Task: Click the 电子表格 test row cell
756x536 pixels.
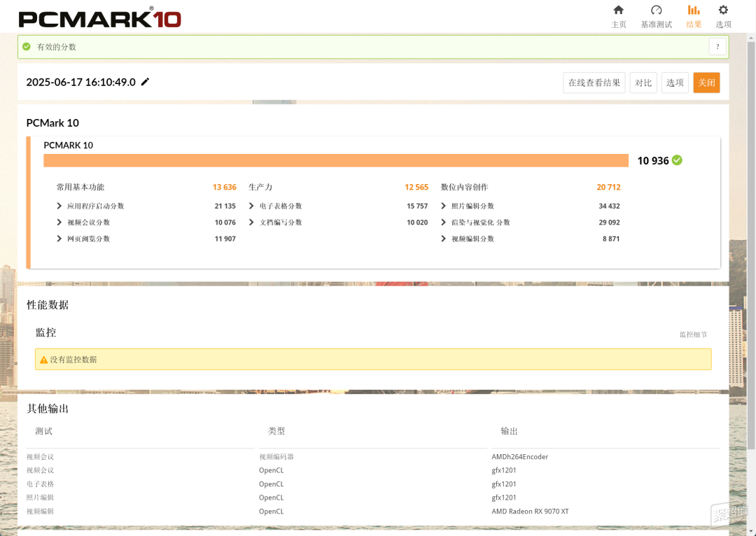Action: pos(40,484)
